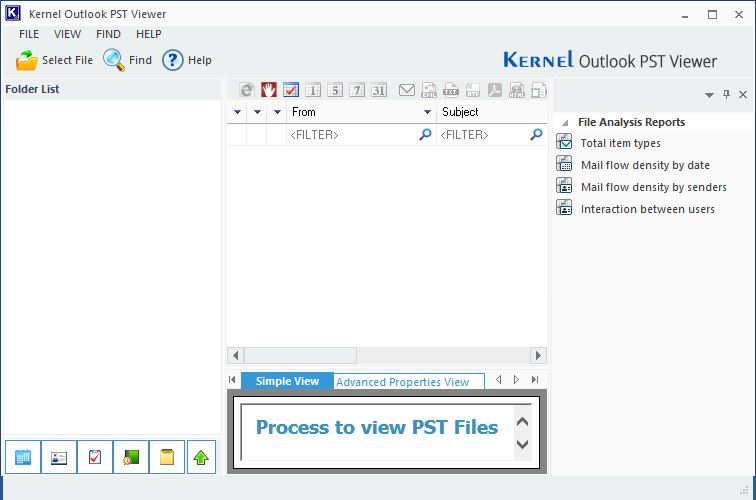This screenshot has width=756, height=500.
Task: Open the Find magnifier tool
Action: (x=114, y=60)
